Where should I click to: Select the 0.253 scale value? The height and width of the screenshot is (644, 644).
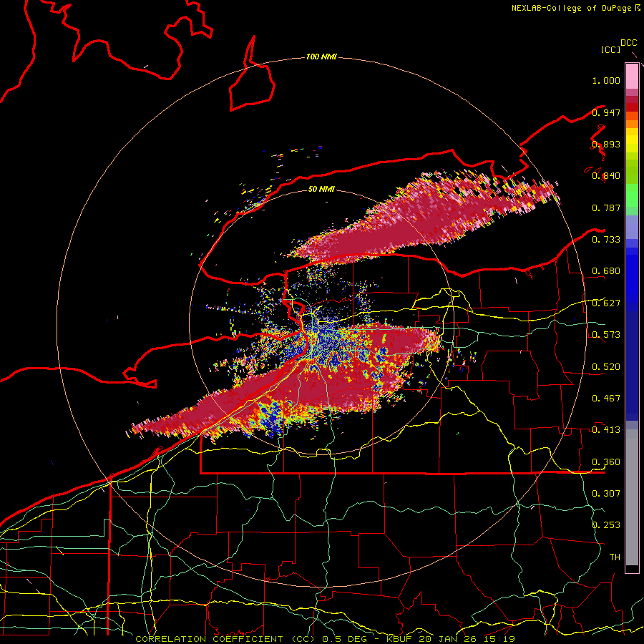[x=606, y=525]
